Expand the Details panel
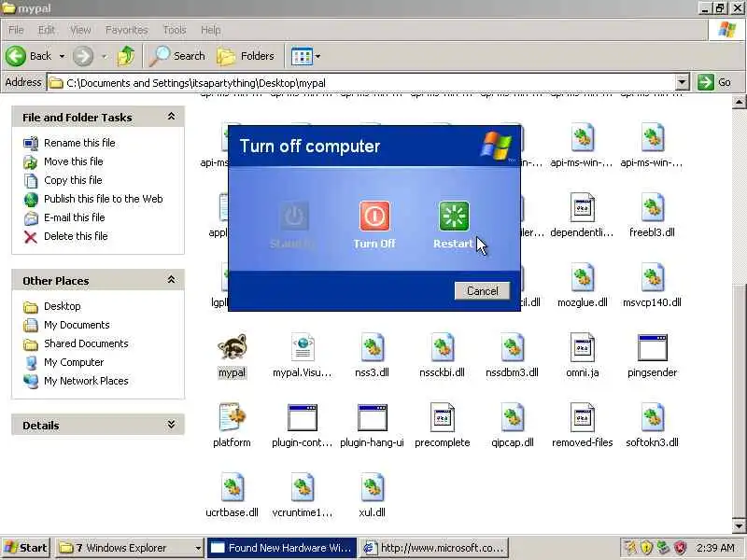Viewport: 747px width, 560px height. 171,425
